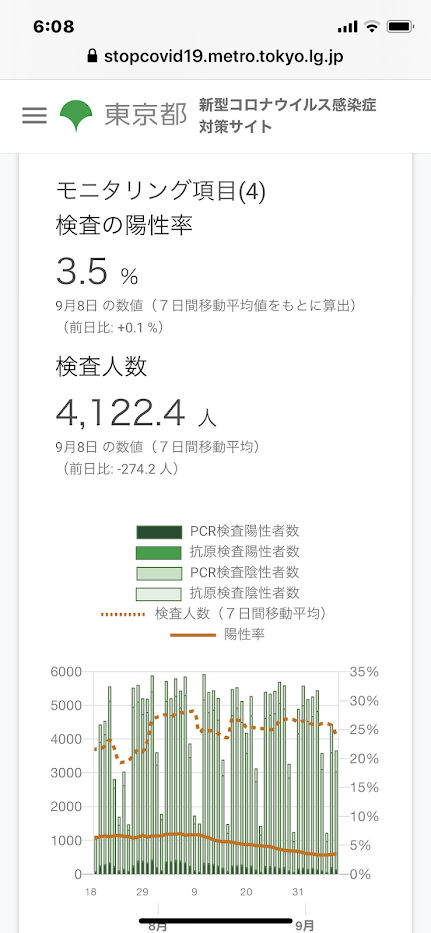Image resolution: width=431 pixels, height=933 pixels.
Task: Hide the 検査人数（7日間移動平均）dotted line
Action: 218,613
